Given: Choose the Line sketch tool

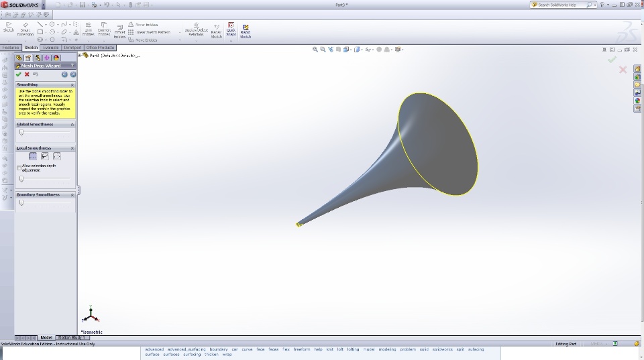Looking at the screenshot, I should point(40,25).
